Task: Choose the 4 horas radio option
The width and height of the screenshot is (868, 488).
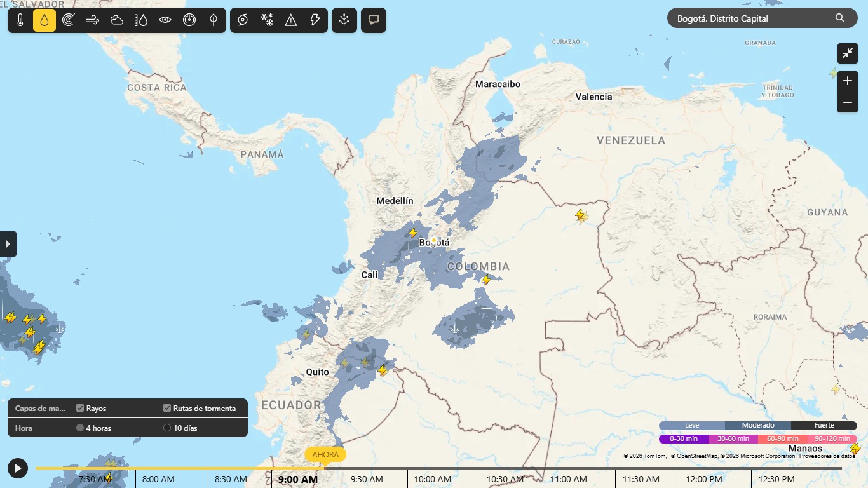Action: 80,428
